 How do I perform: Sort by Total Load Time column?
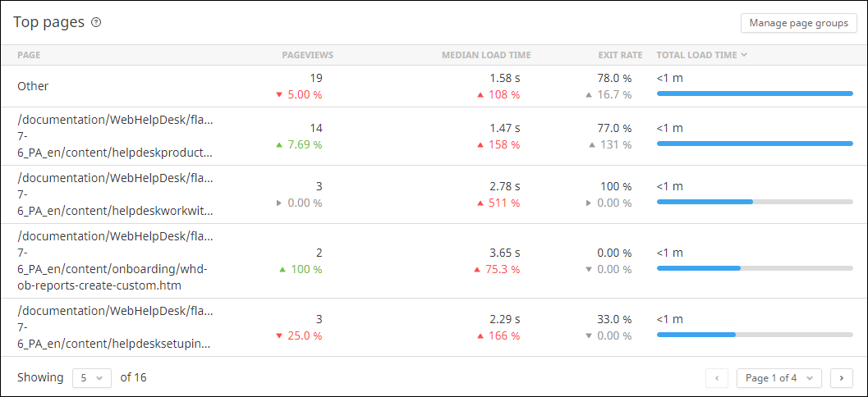(x=696, y=55)
